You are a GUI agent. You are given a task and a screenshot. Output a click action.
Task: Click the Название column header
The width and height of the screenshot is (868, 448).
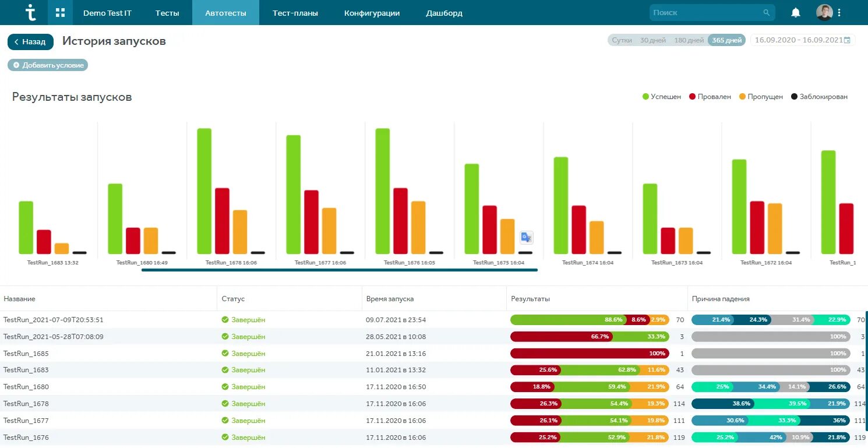(19, 299)
